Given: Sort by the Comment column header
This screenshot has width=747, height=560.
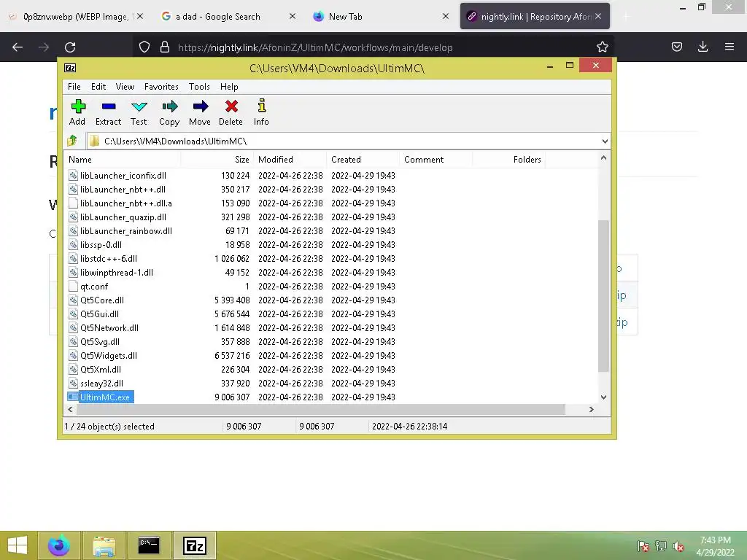Looking at the screenshot, I should click(x=436, y=160).
